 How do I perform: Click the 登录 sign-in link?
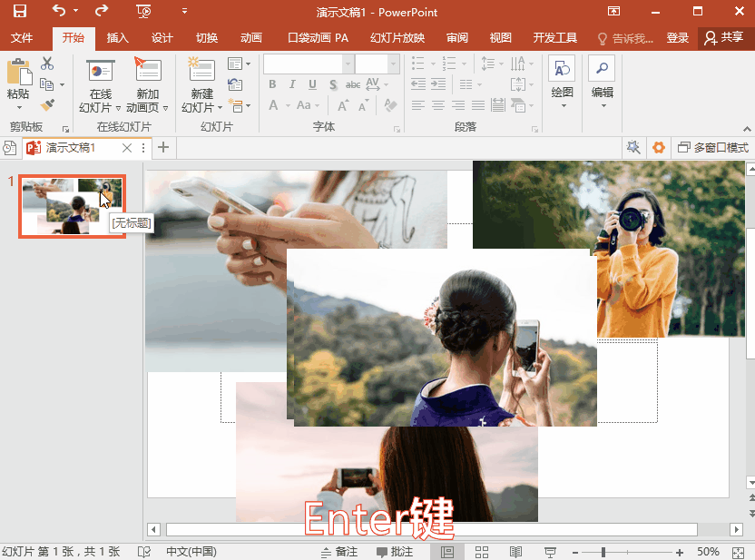[x=678, y=38]
